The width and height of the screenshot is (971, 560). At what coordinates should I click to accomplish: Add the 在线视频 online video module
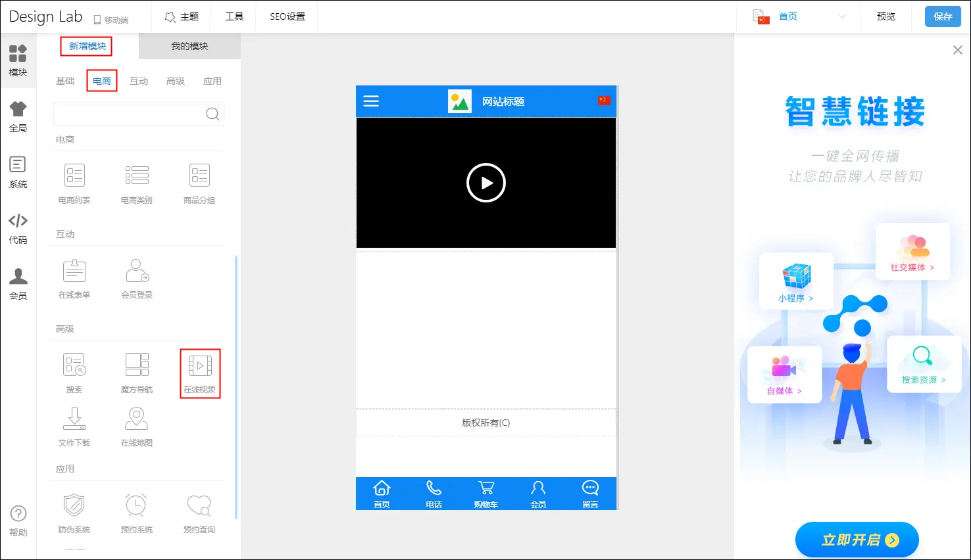pos(199,373)
